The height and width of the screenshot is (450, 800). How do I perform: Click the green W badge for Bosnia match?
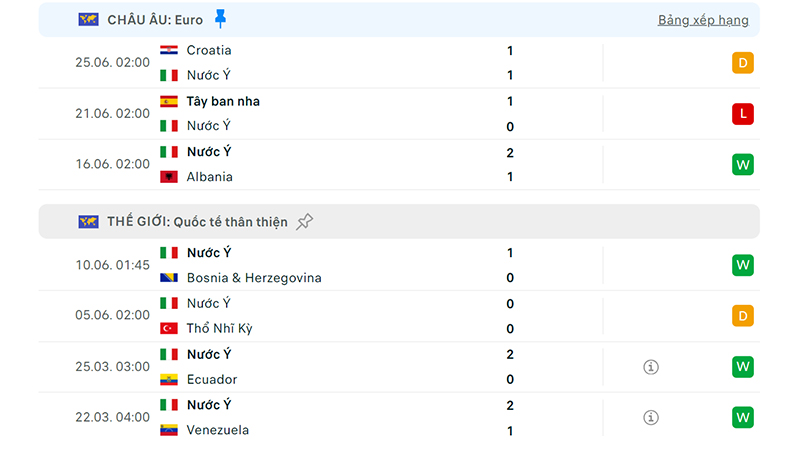[x=742, y=265]
